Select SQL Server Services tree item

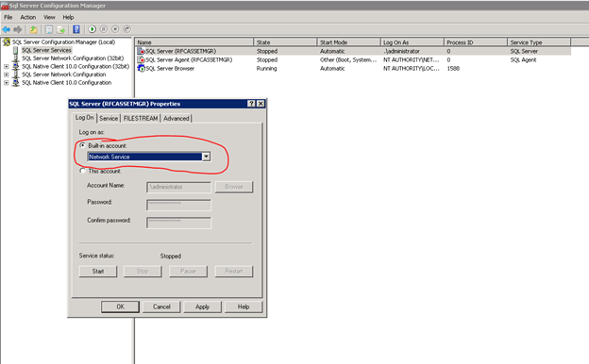tap(46, 50)
